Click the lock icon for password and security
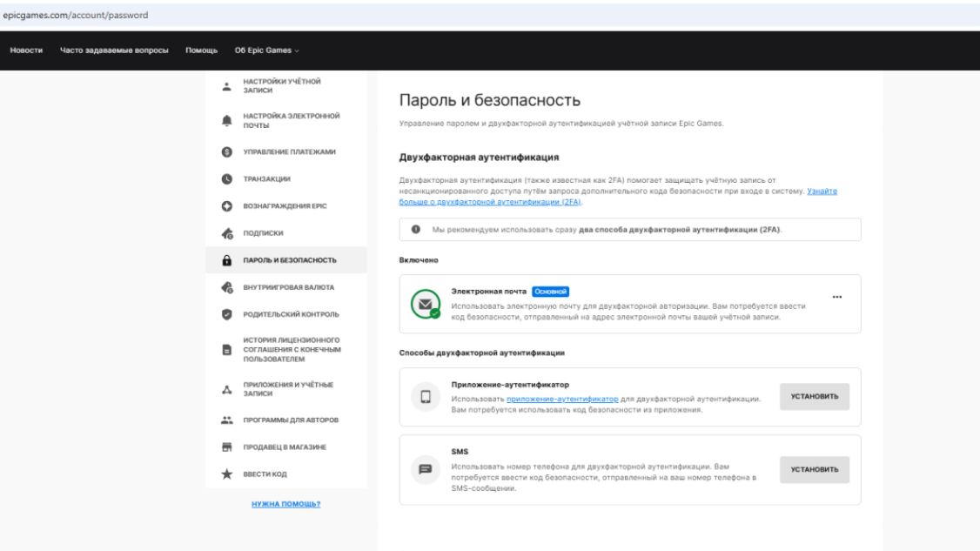 [226, 260]
